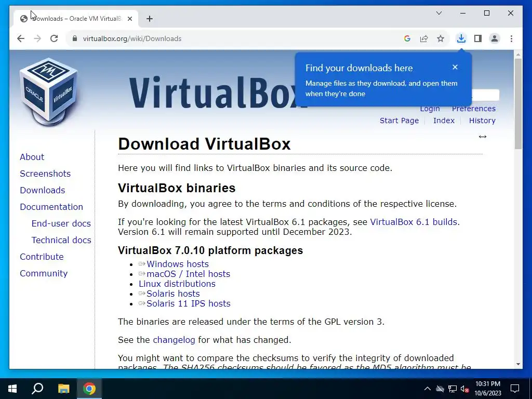Open the Contribute sidebar link

(x=42, y=257)
